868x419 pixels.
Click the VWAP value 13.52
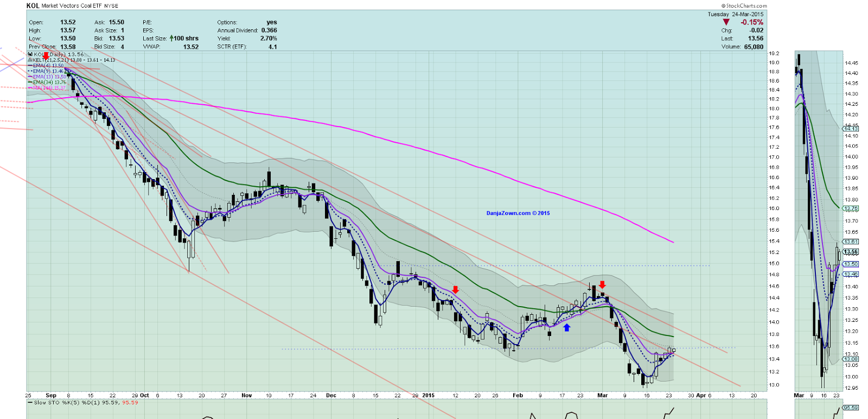(191, 47)
